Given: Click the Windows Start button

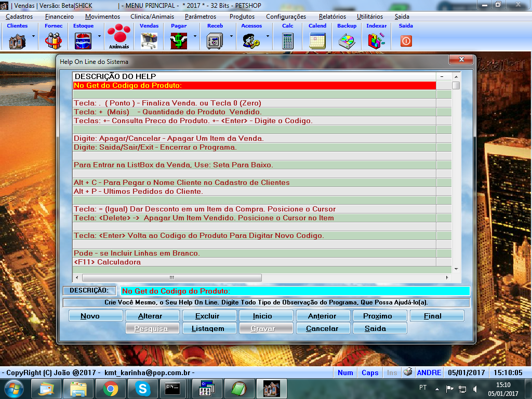Looking at the screenshot, I should pos(14,389).
